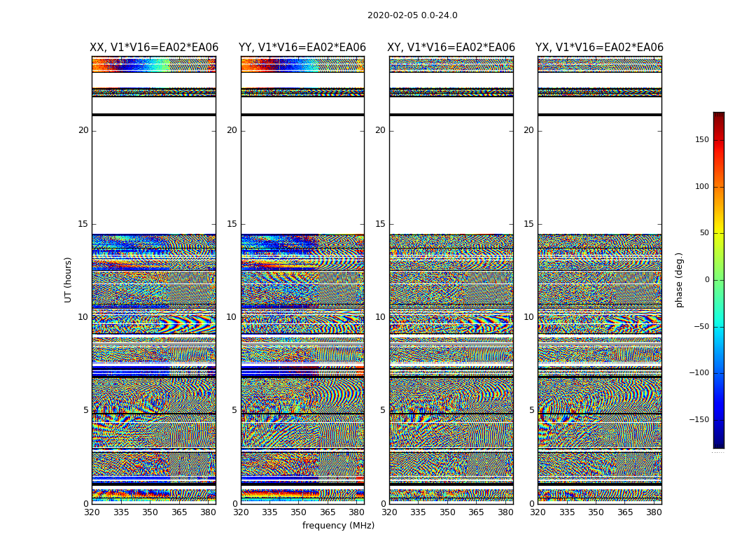Click x-axis tick "350" under XY panel
The image size is (735, 560).
[447, 512]
